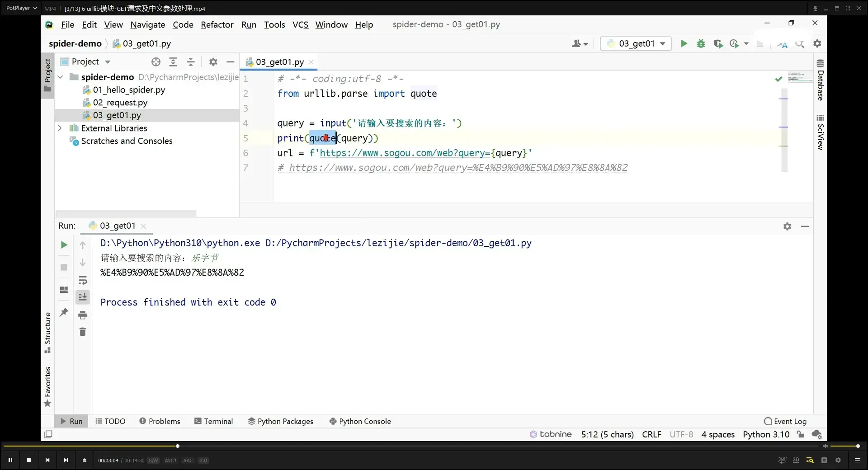Pin the Run tab using the pin icon

(x=64, y=312)
